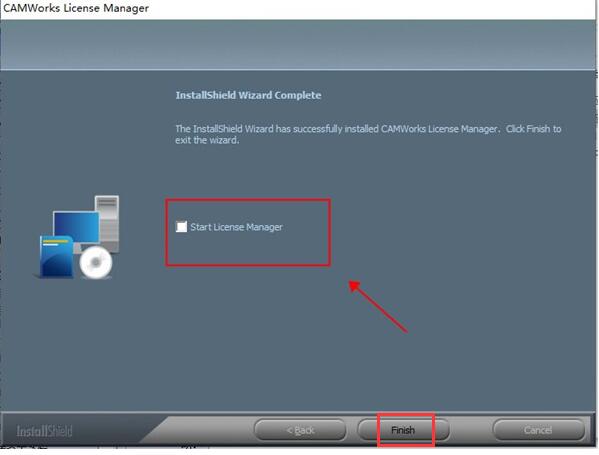
Task: Click the Start License Manager label text
Action: (236, 227)
